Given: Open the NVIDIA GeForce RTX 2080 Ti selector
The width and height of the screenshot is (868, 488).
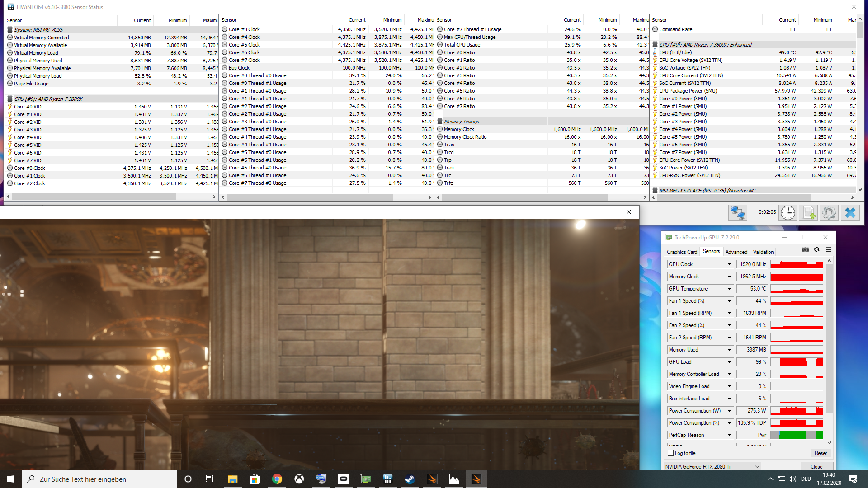Looking at the screenshot, I should 712,466.
